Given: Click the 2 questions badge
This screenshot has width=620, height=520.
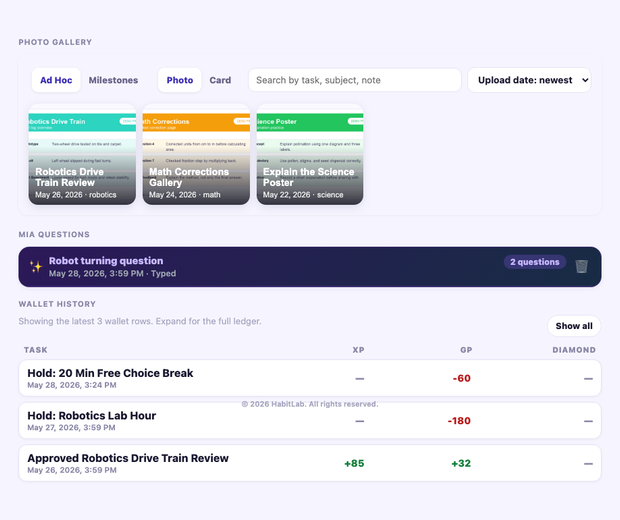Looking at the screenshot, I should (x=535, y=262).
